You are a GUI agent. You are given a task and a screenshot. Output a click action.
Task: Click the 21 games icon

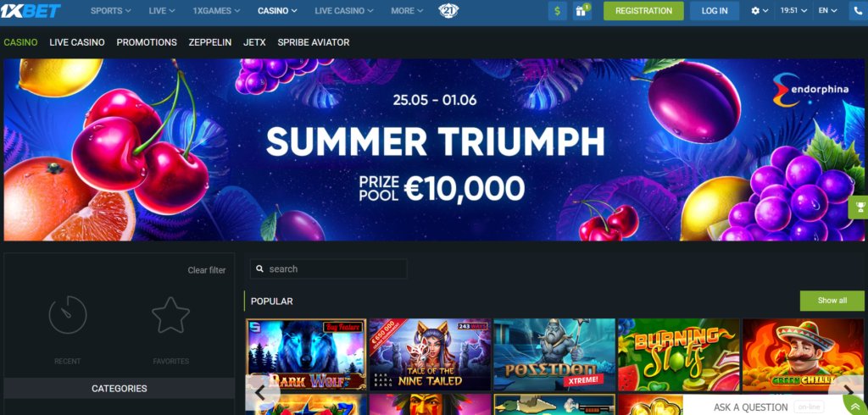[448, 10]
